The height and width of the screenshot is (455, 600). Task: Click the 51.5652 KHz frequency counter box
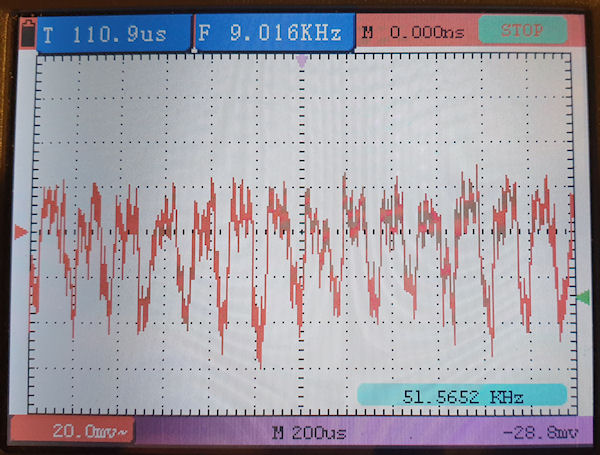coord(462,397)
